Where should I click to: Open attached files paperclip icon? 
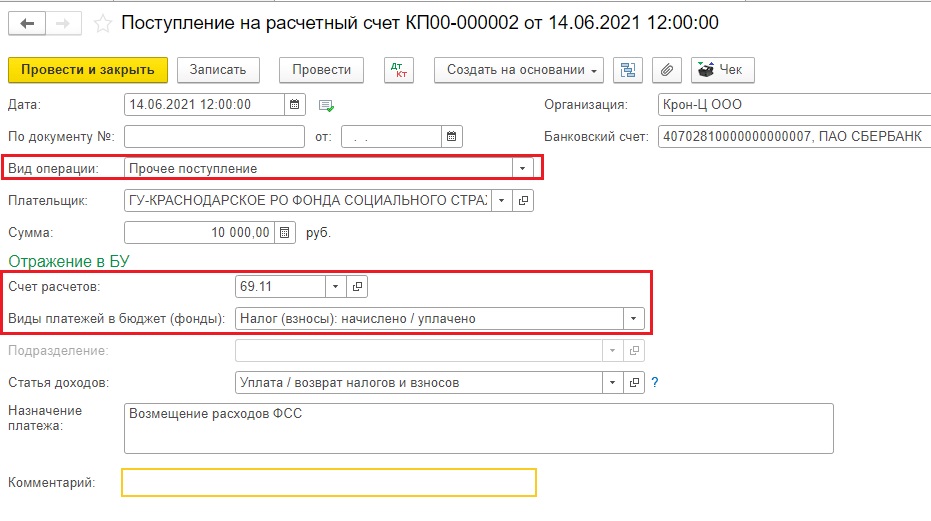click(x=667, y=70)
